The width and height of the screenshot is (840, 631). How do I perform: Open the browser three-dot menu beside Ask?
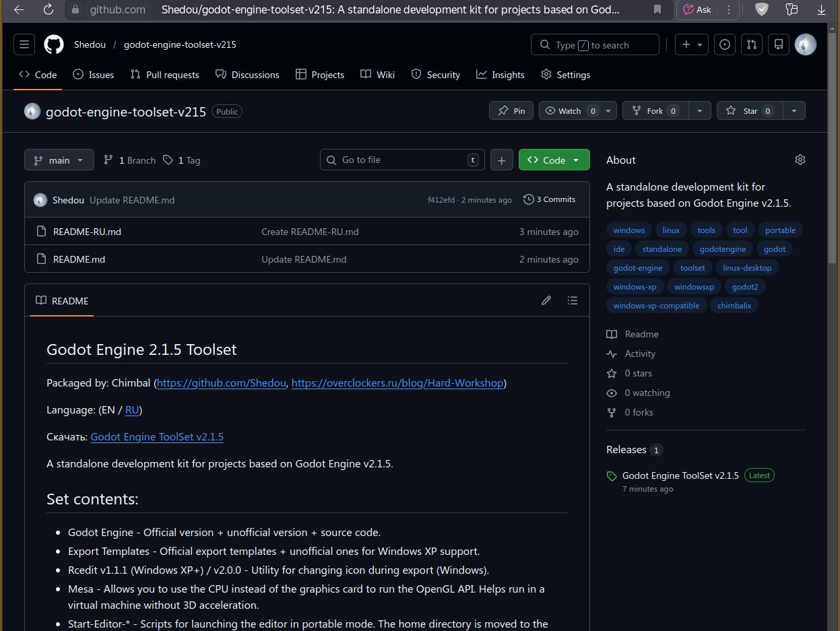pos(728,9)
